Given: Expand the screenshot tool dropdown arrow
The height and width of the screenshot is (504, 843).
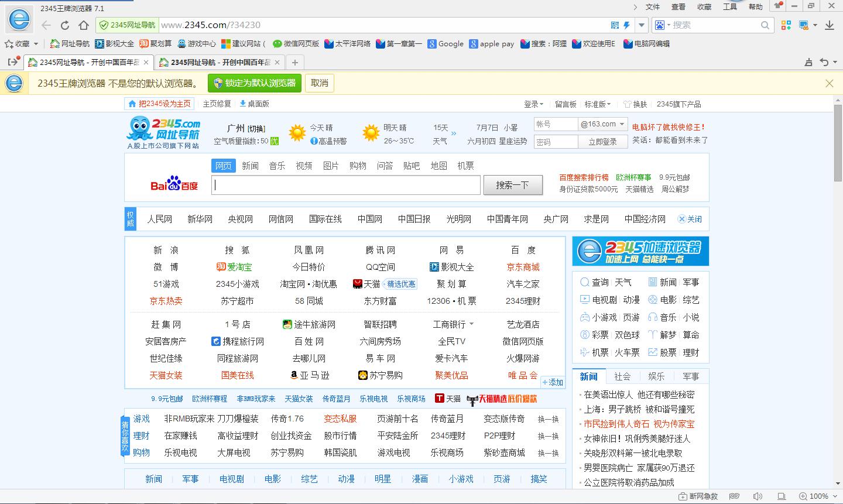Looking at the screenshot, I should click(814, 25).
